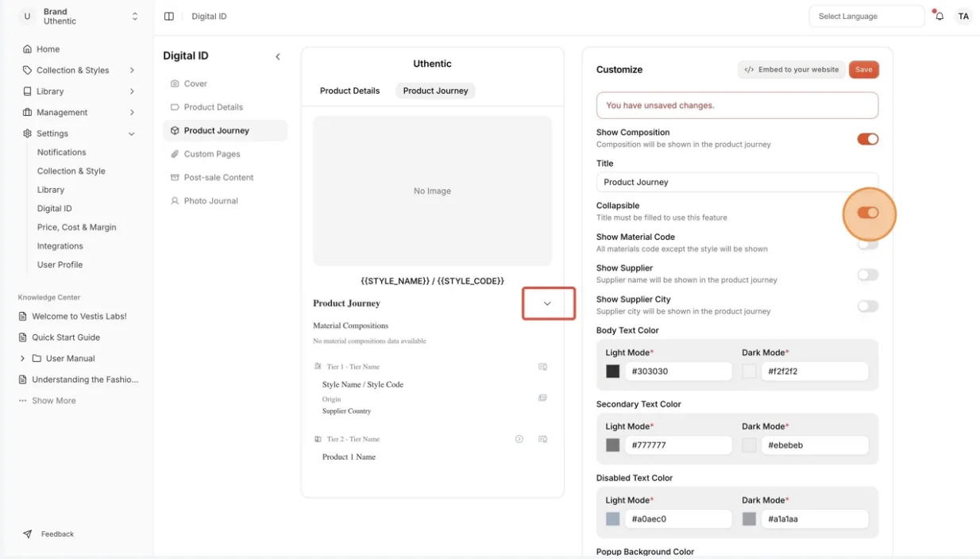Viewport: 980px width, 559px height.
Task: Open Digital ID under Settings
Action: pos(54,208)
